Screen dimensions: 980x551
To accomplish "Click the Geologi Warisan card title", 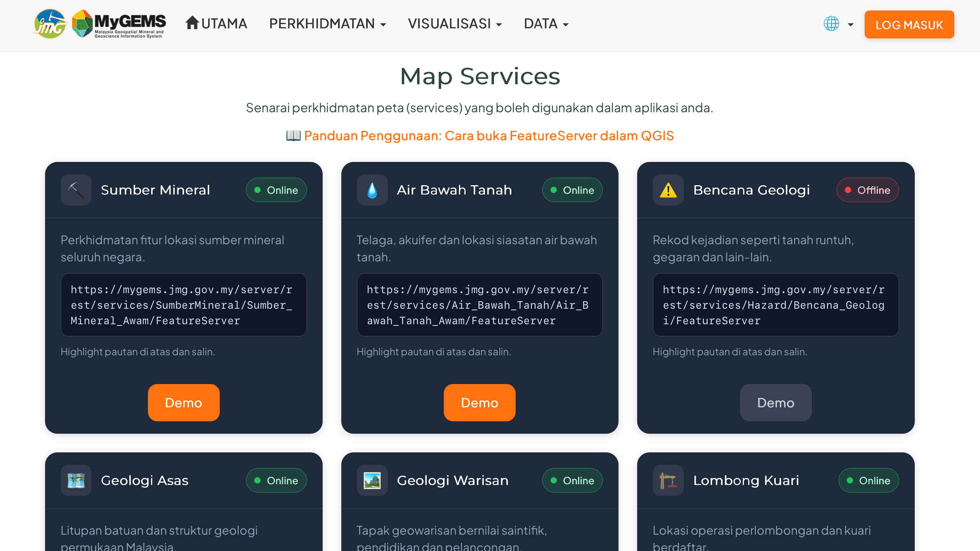I will (x=453, y=480).
